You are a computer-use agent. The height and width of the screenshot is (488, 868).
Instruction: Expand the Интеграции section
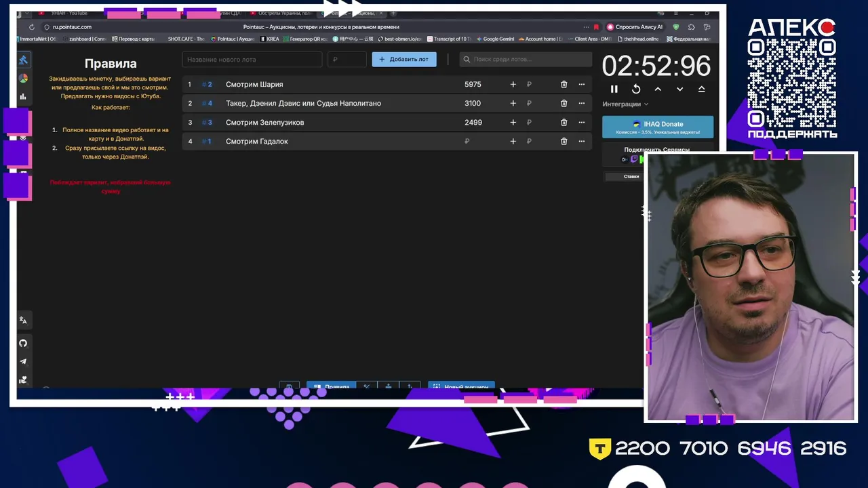[x=625, y=104]
